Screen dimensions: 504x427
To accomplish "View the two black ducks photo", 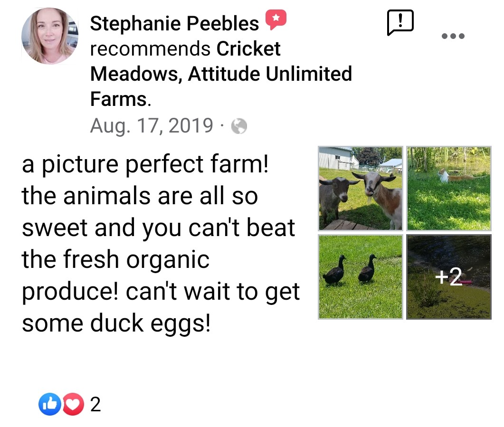I will (x=360, y=276).
